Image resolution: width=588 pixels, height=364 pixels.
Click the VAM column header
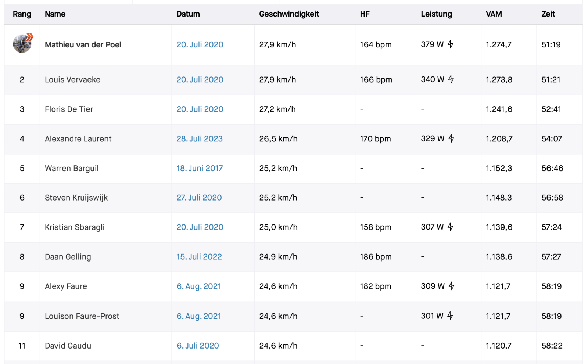pos(494,14)
